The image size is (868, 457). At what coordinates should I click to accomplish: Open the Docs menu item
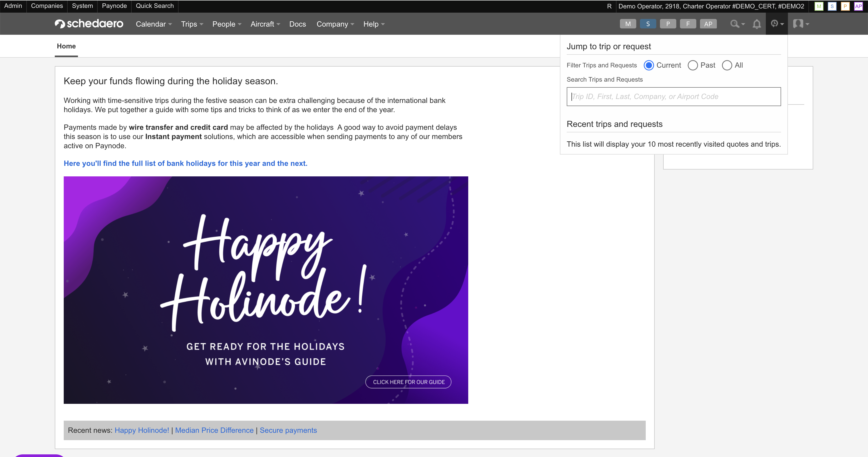point(298,24)
